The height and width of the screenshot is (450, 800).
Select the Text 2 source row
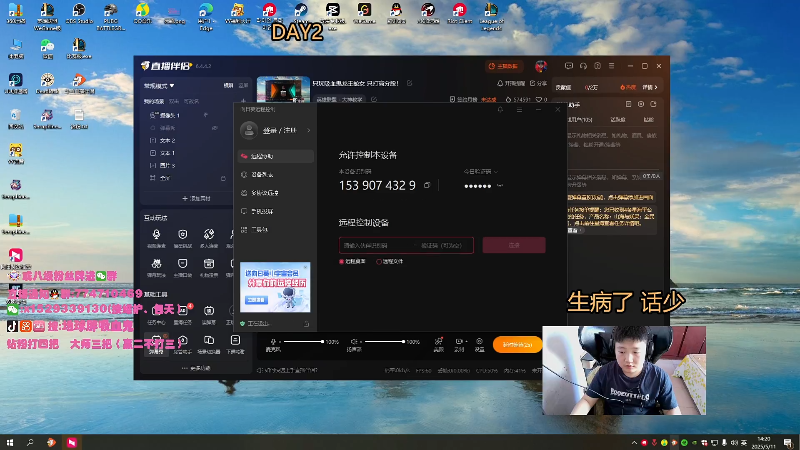coord(186,140)
